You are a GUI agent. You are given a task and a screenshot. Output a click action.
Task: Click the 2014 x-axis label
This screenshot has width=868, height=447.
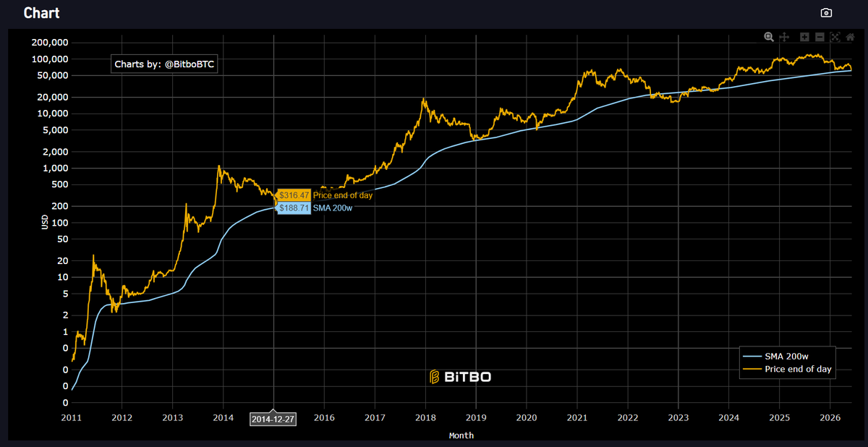click(x=223, y=417)
